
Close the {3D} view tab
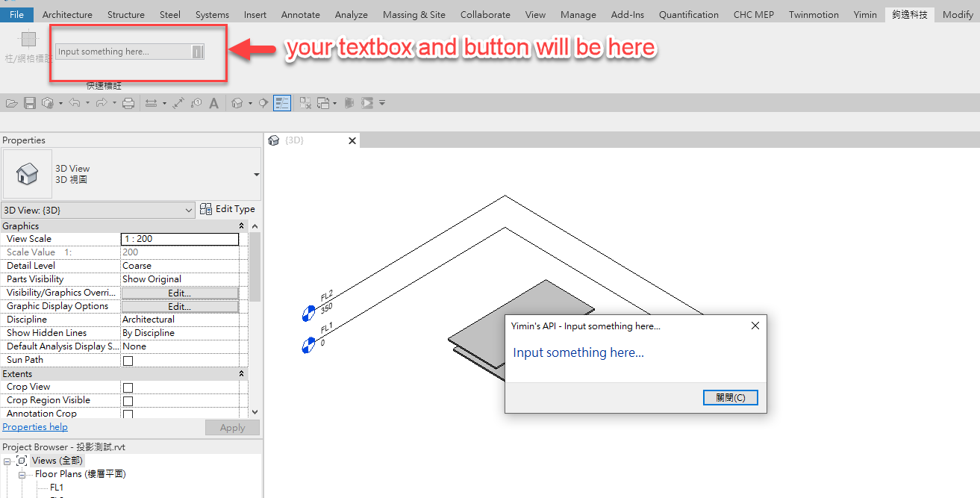pyautogui.click(x=352, y=140)
